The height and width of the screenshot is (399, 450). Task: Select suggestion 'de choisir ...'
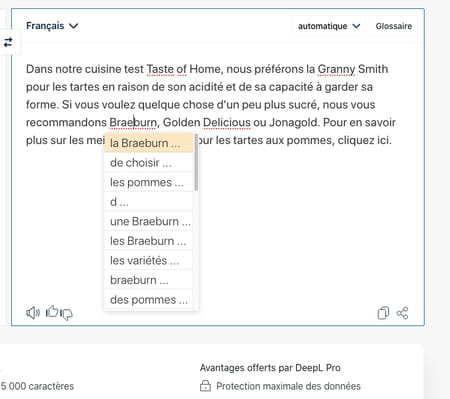(148, 163)
